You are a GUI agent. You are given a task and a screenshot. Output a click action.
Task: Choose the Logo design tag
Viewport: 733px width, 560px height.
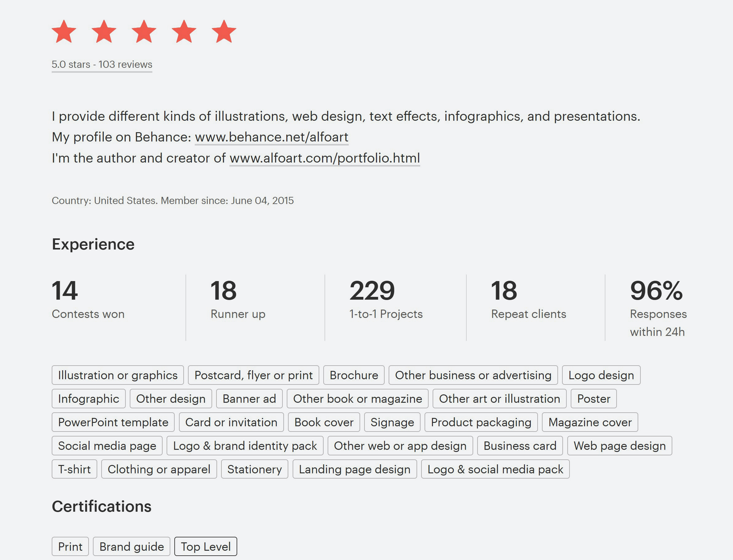pyautogui.click(x=601, y=375)
